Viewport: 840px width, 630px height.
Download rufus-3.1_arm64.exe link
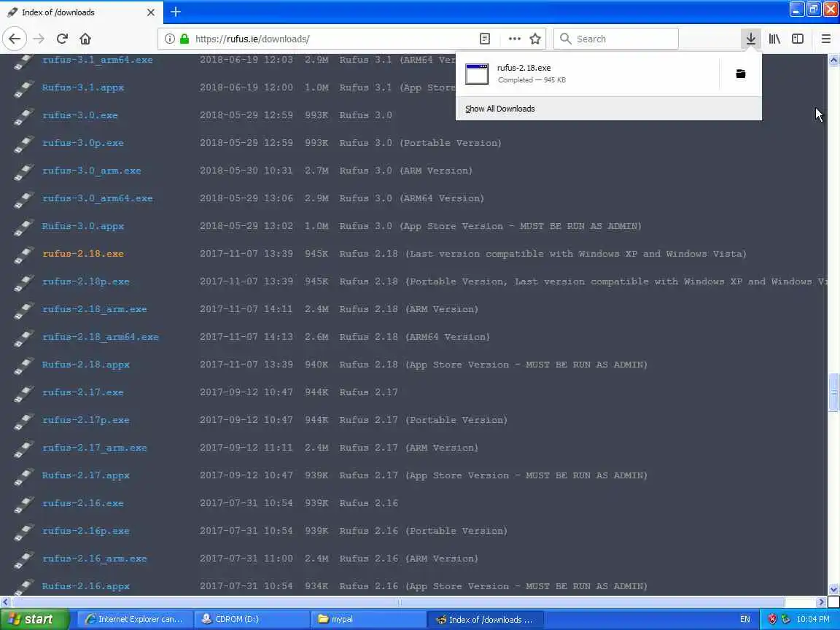(x=98, y=60)
